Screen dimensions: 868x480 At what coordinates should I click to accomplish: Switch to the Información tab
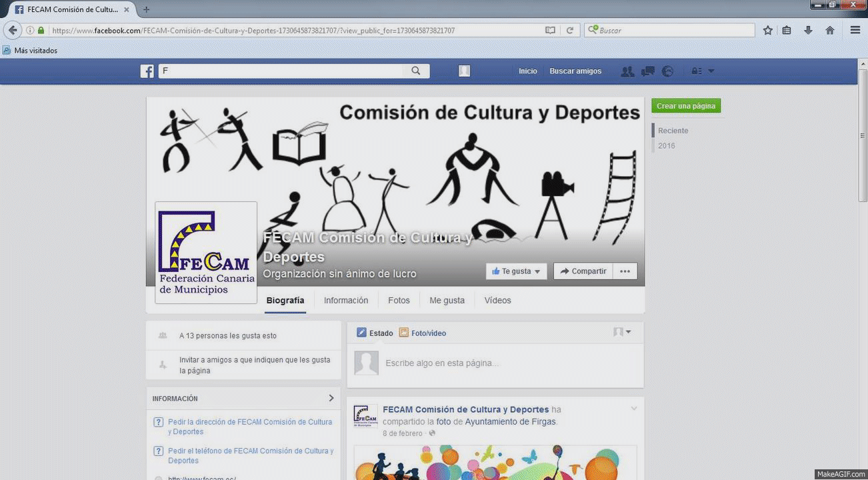(x=346, y=301)
